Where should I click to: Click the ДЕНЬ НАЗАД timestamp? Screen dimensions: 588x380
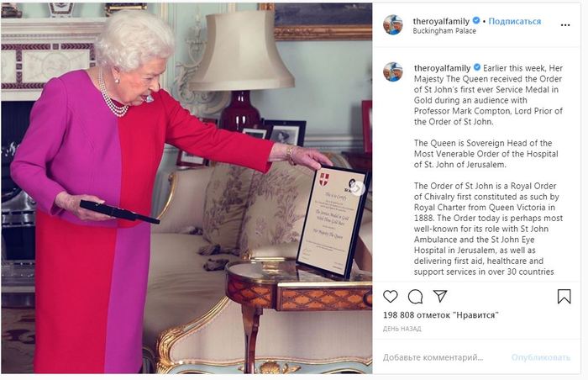click(402, 329)
